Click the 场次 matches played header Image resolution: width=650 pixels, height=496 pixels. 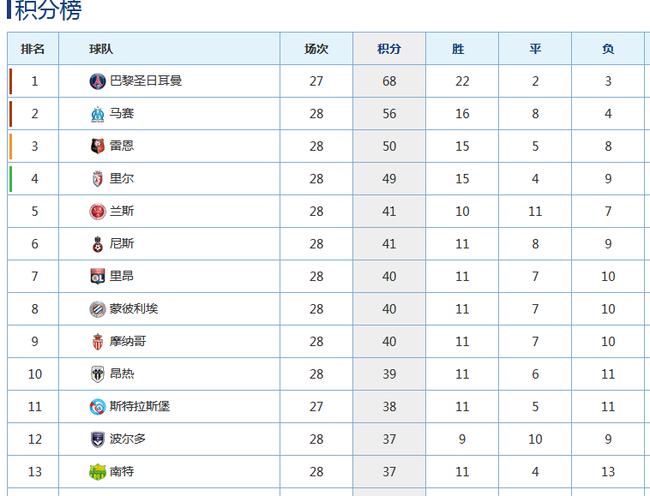316,49
